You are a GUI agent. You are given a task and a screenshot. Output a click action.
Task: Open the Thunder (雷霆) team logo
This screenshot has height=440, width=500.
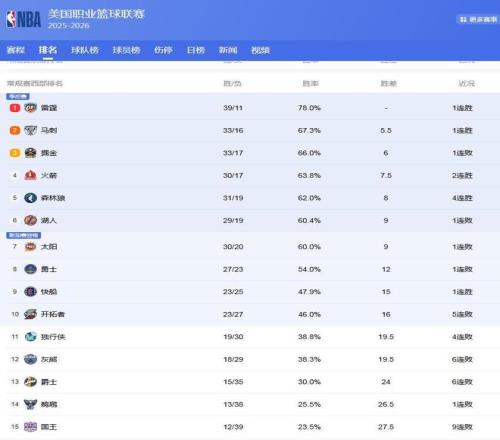click(x=30, y=108)
